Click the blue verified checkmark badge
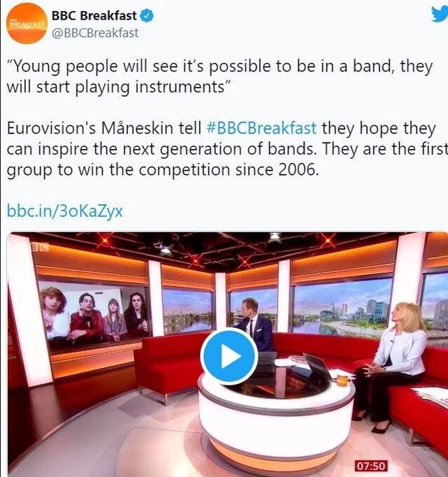The image size is (448, 477). pyautogui.click(x=147, y=16)
